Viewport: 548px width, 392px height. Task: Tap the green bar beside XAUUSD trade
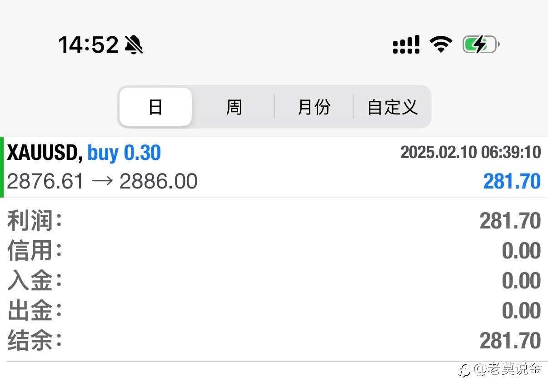coord(2,167)
